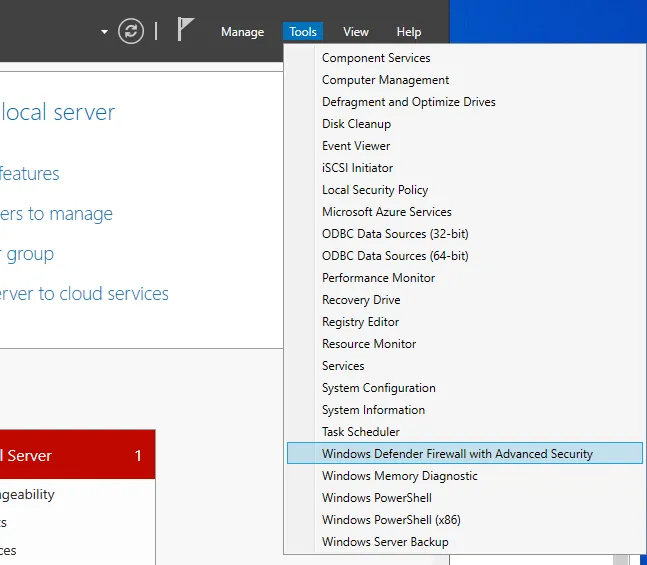Open the View menu

click(x=356, y=32)
